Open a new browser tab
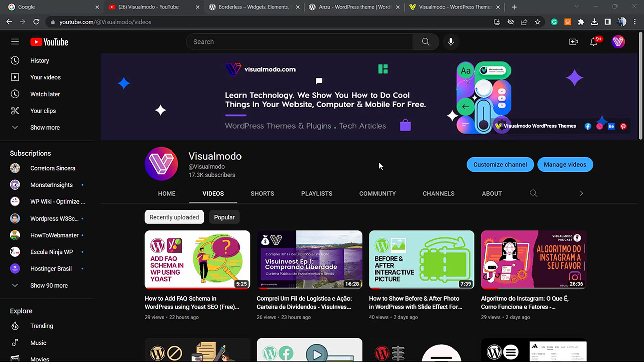This screenshot has height=362, width=644. pos(514,7)
